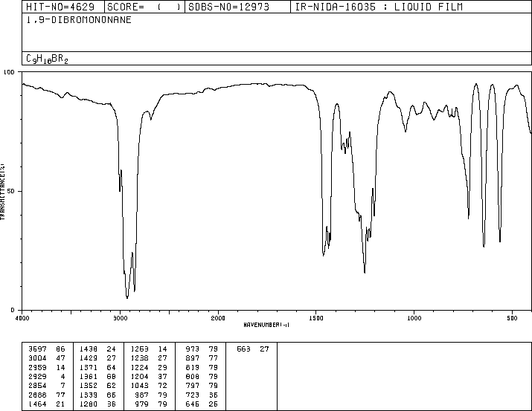
Task: Click the 1464 wavenumber in the peak table
Action: [x=38, y=404]
